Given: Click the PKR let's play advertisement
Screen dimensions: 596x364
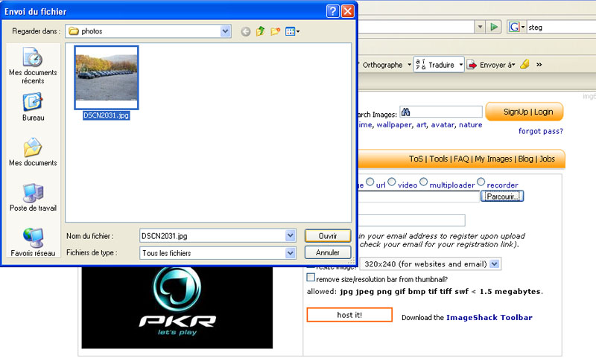Looking at the screenshot, I should tap(177, 307).
